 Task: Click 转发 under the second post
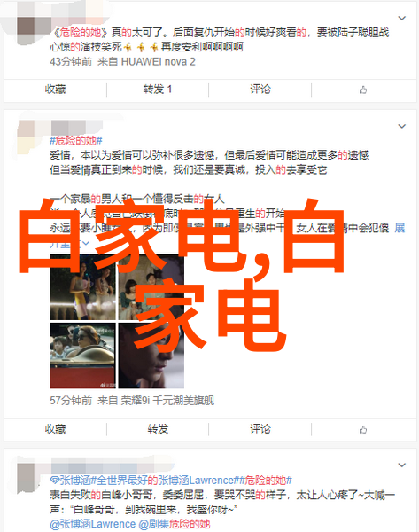coord(158,429)
